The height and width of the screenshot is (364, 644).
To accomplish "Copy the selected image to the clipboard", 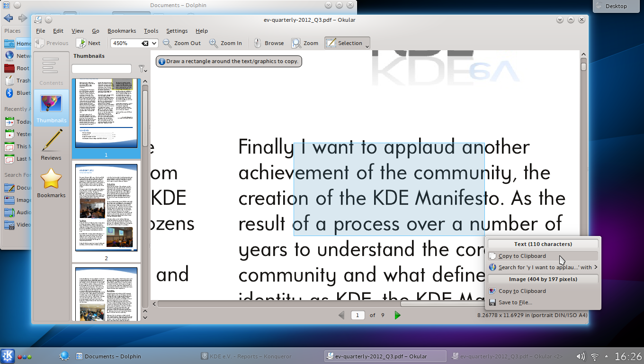I will tap(543, 291).
